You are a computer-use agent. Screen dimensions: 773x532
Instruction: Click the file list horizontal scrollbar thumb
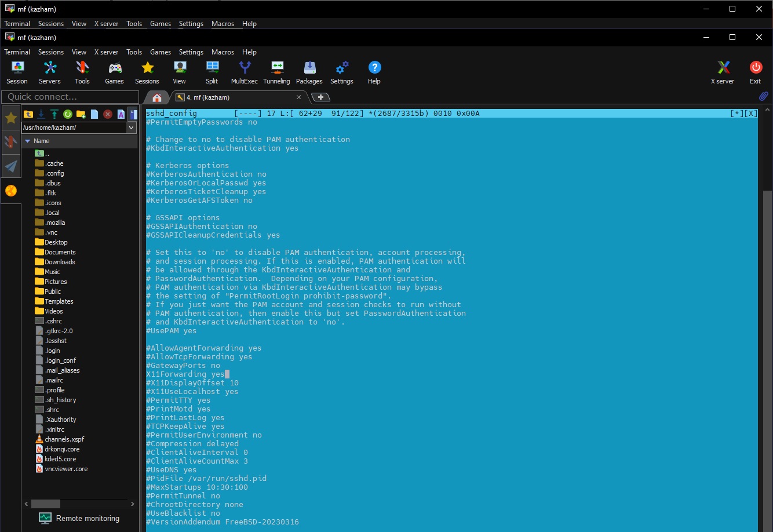(45, 504)
